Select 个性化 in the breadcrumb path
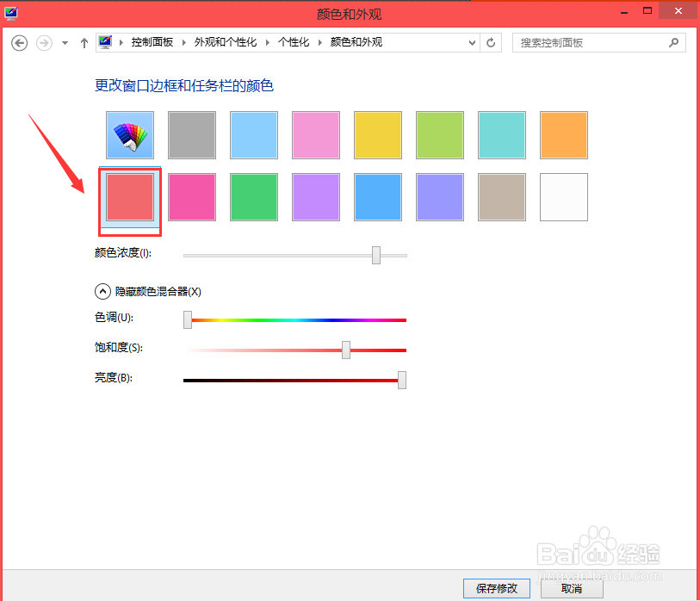The width and height of the screenshot is (700, 601). [294, 41]
